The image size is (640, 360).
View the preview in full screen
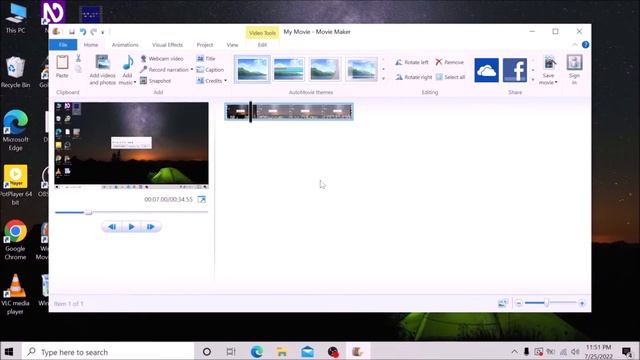click(202, 199)
